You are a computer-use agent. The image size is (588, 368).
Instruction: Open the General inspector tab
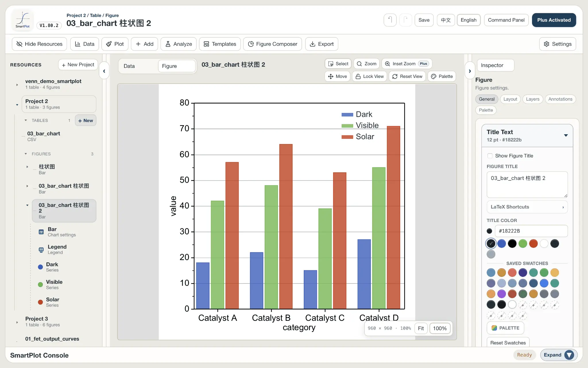coord(487,99)
